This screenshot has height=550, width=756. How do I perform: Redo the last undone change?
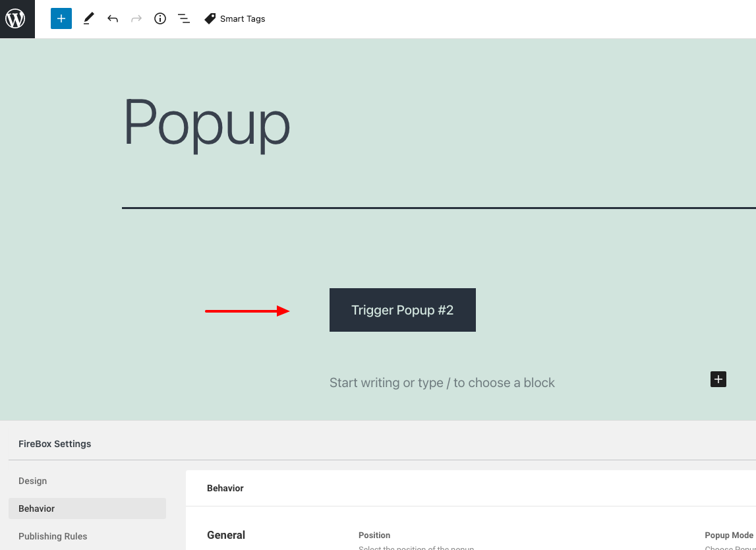pos(136,19)
